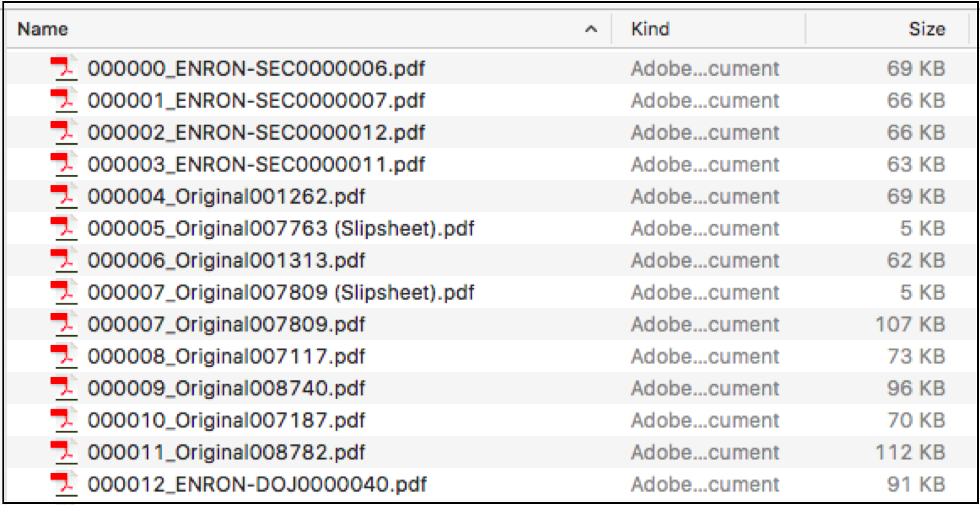980x505 pixels.
Task: Click the 73 KB size value
Action: 916,356
